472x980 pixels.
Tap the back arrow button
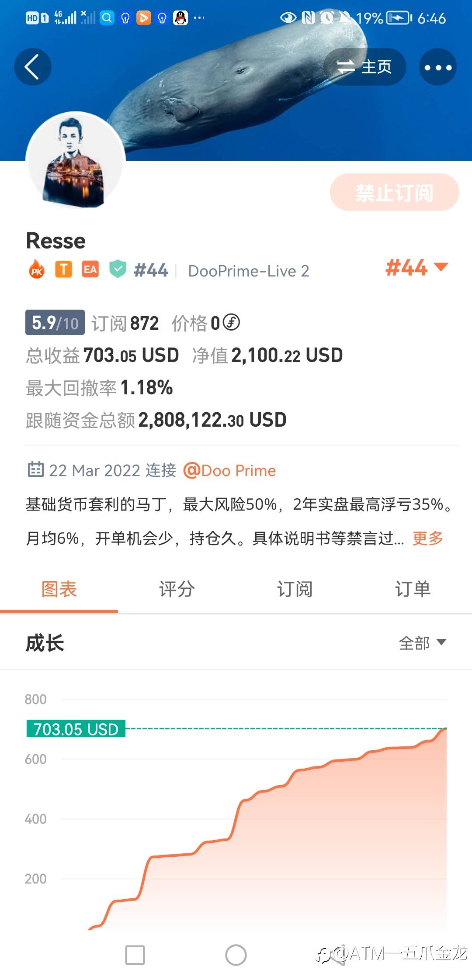click(32, 67)
